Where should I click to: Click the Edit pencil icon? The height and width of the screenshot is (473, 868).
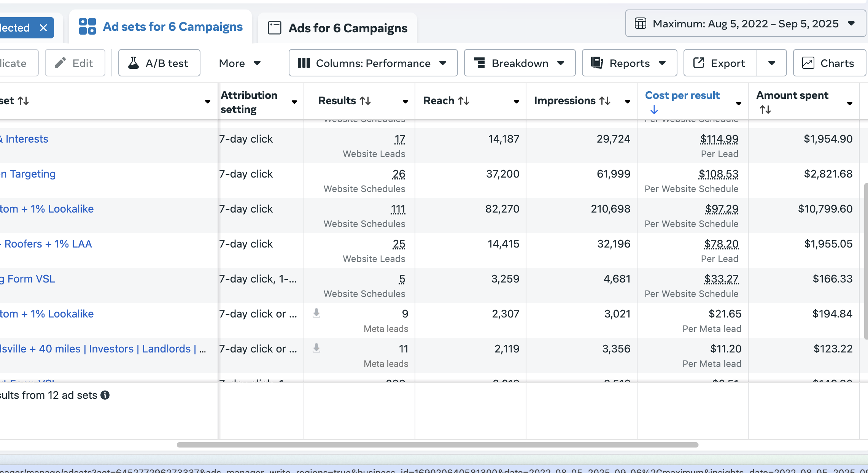tap(61, 63)
